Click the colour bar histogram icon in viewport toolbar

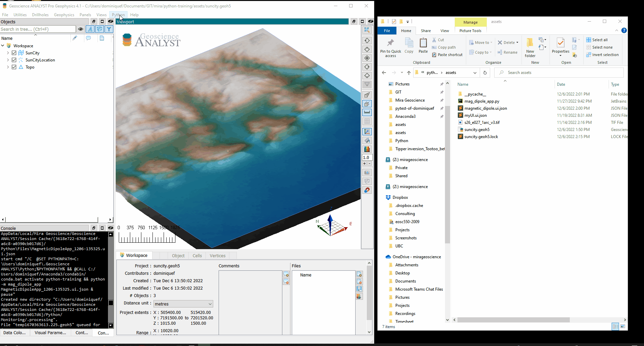pos(367,149)
